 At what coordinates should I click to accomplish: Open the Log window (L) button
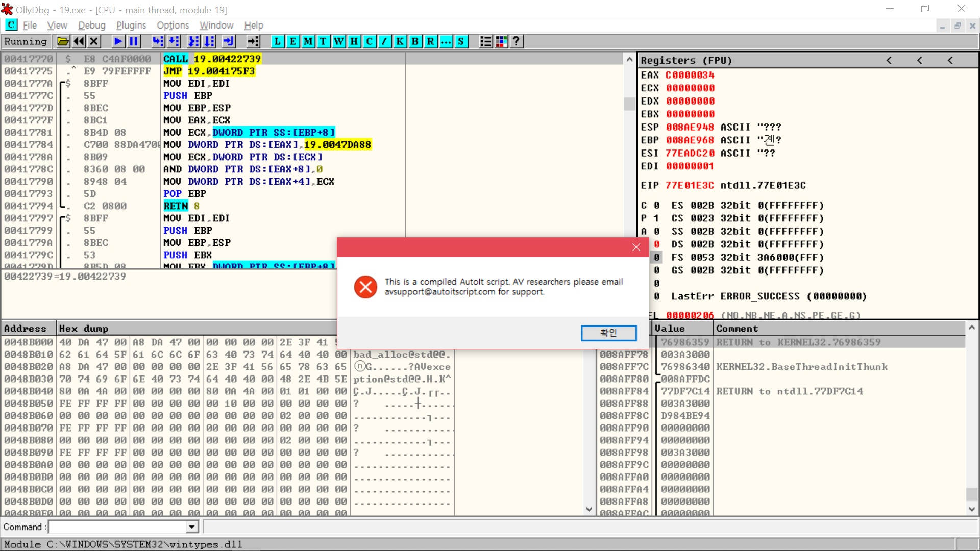click(x=277, y=42)
